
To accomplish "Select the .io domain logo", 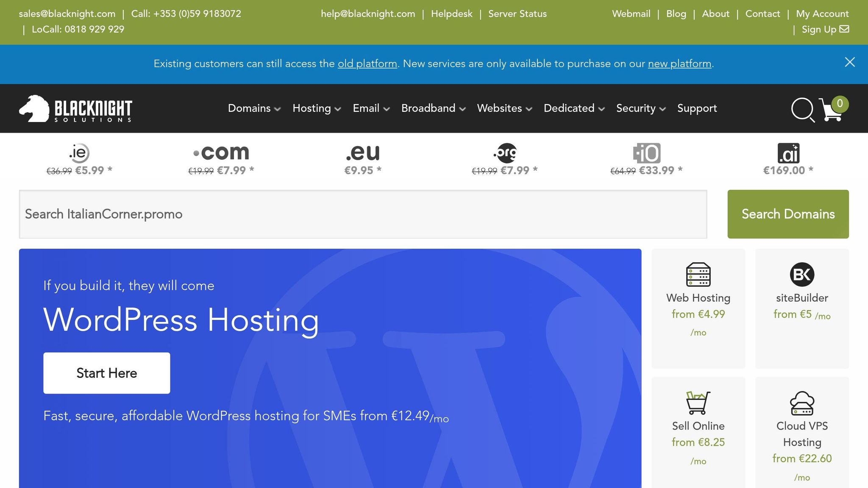I will (x=647, y=153).
